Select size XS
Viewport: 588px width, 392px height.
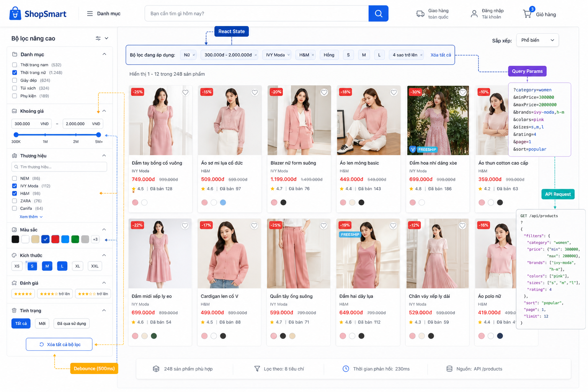click(17, 266)
